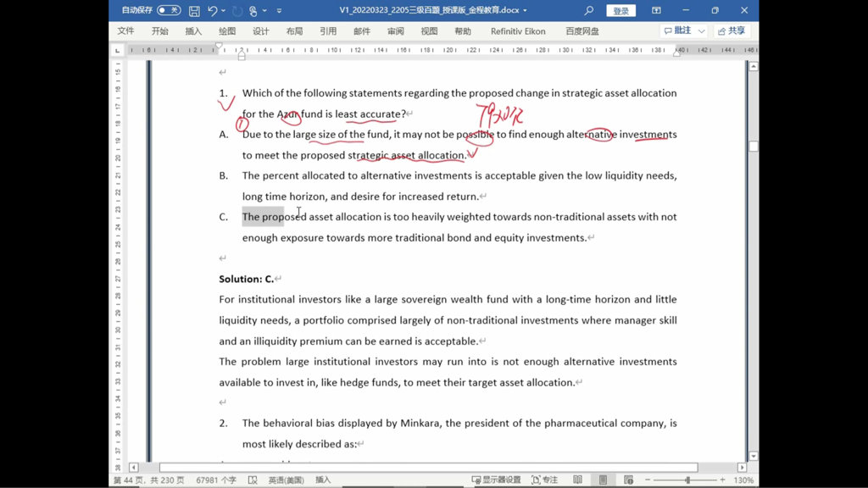
Task: Click the 共享 share button
Action: (x=732, y=31)
